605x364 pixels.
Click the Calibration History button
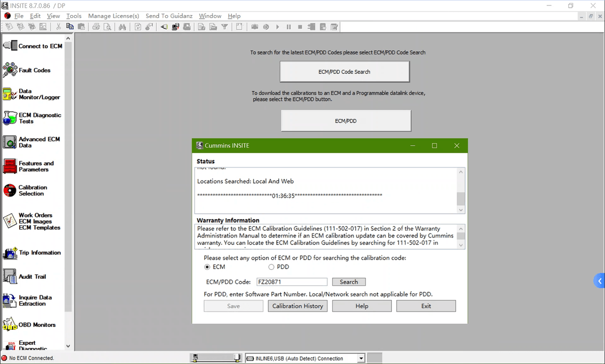pyautogui.click(x=297, y=306)
